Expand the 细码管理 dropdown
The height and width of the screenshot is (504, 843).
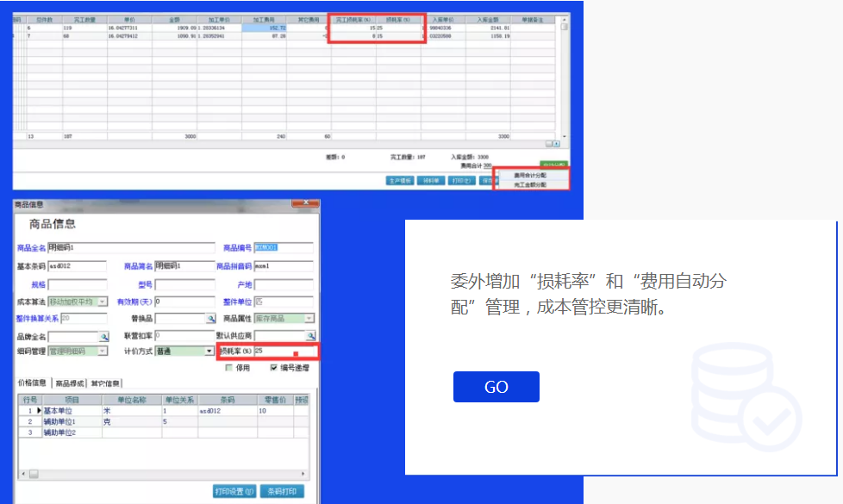pyautogui.click(x=103, y=352)
